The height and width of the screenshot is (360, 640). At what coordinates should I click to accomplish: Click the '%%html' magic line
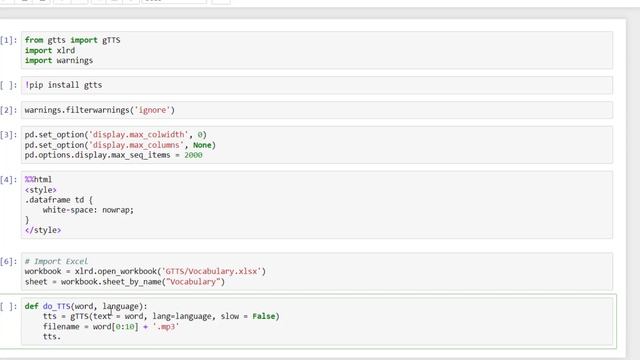(38, 180)
